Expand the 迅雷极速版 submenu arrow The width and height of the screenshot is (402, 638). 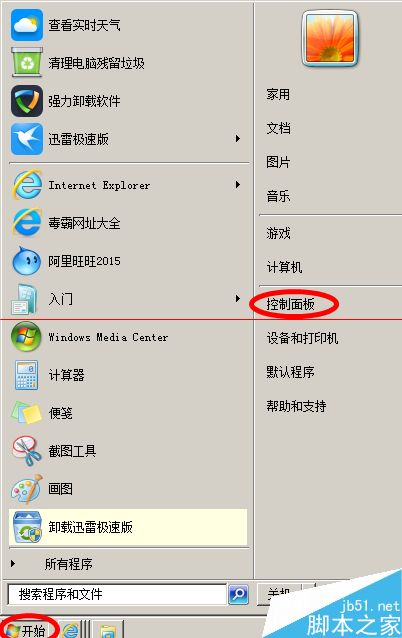pos(238,139)
